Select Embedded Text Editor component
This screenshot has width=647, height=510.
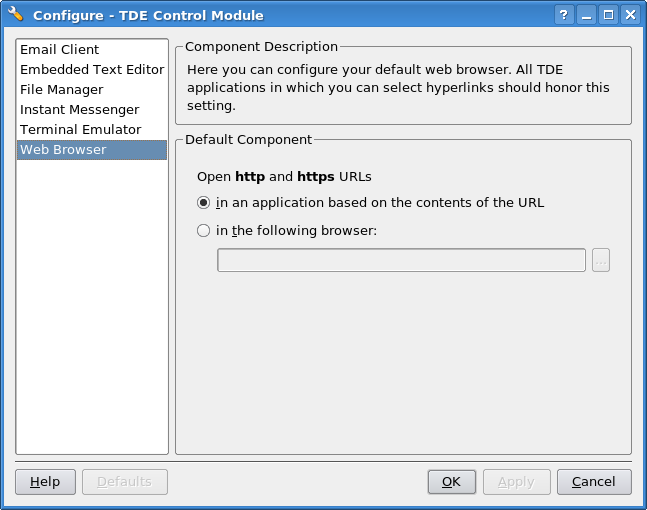click(92, 69)
